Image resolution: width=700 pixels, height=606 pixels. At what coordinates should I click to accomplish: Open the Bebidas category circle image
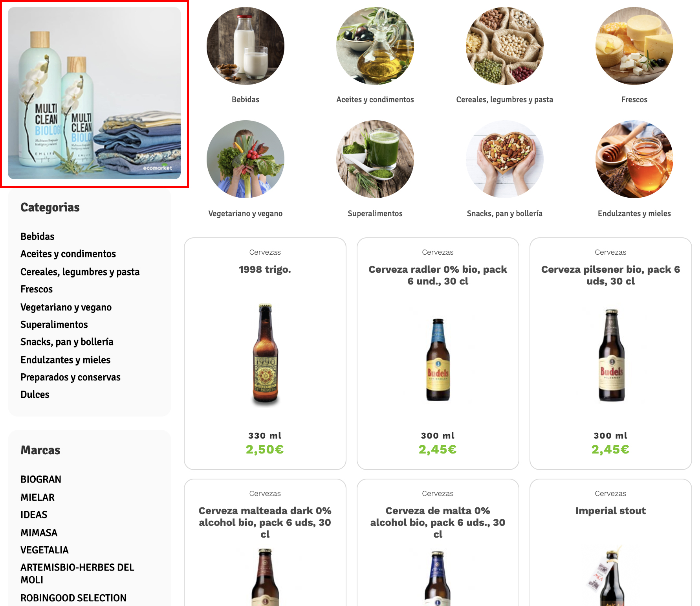(x=246, y=46)
